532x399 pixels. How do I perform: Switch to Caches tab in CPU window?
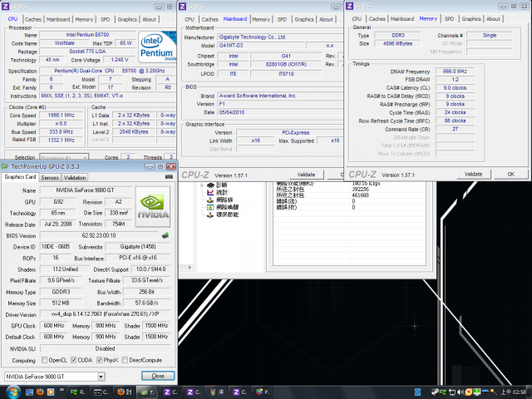(33, 19)
